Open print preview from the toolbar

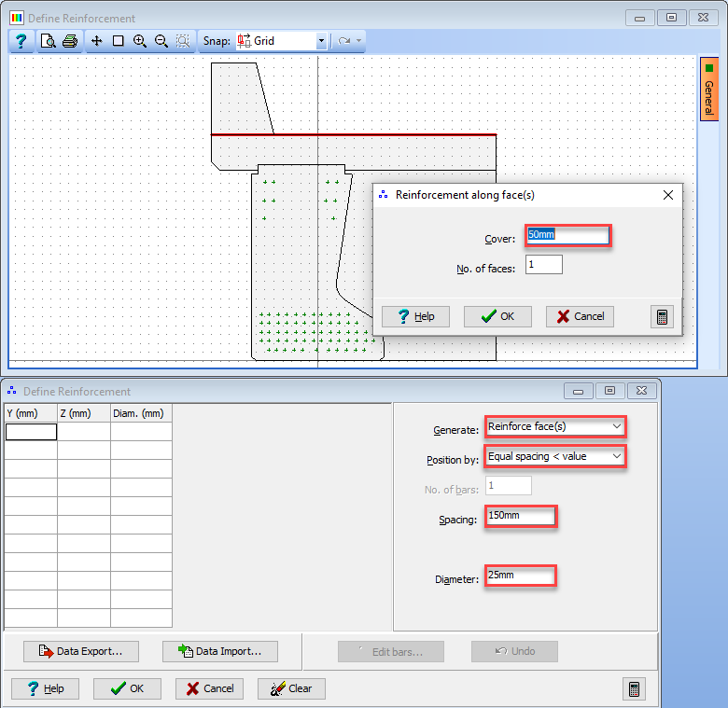(49, 41)
